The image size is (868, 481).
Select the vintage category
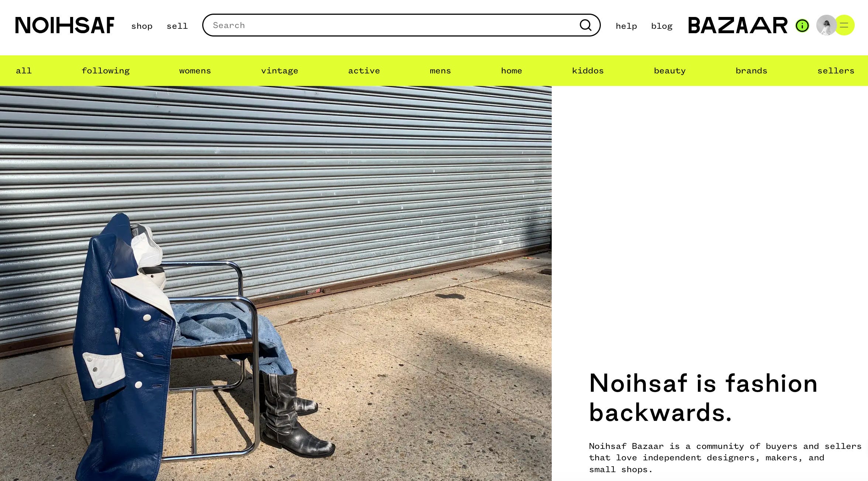279,70
